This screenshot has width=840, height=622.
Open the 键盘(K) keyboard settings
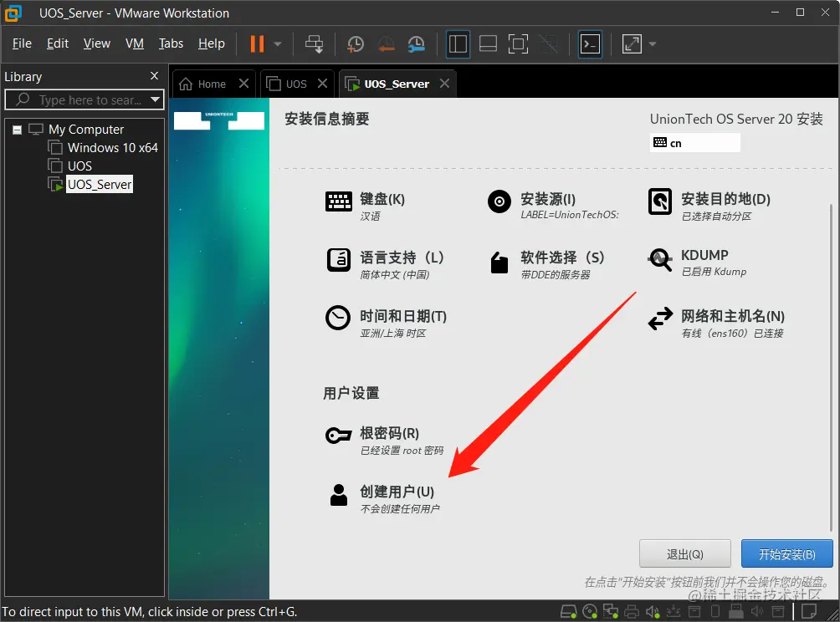click(366, 206)
